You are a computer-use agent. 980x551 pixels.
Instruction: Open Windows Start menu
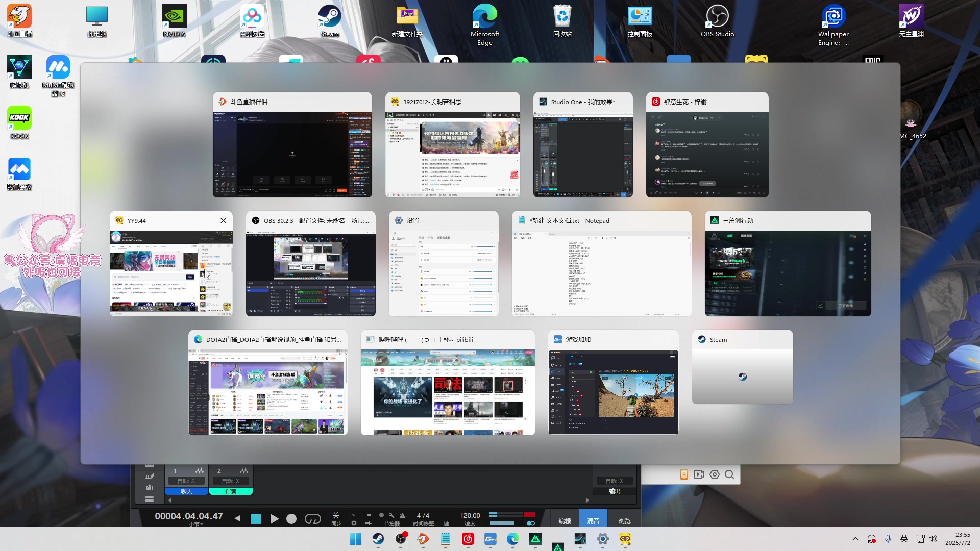coord(355,539)
